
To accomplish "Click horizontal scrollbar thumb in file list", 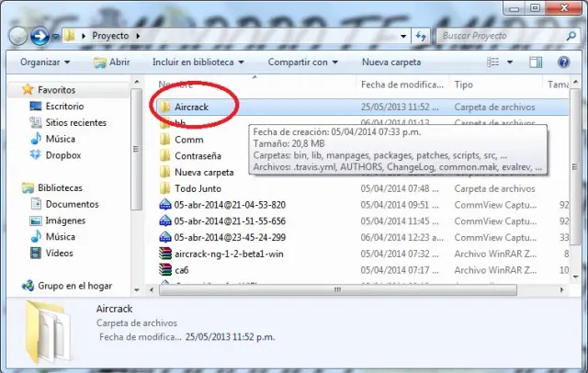I will coord(338,289).
